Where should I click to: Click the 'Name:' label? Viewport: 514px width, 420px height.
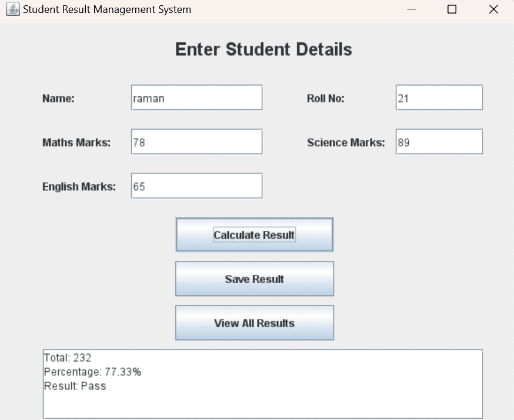(x=58, y=99)
